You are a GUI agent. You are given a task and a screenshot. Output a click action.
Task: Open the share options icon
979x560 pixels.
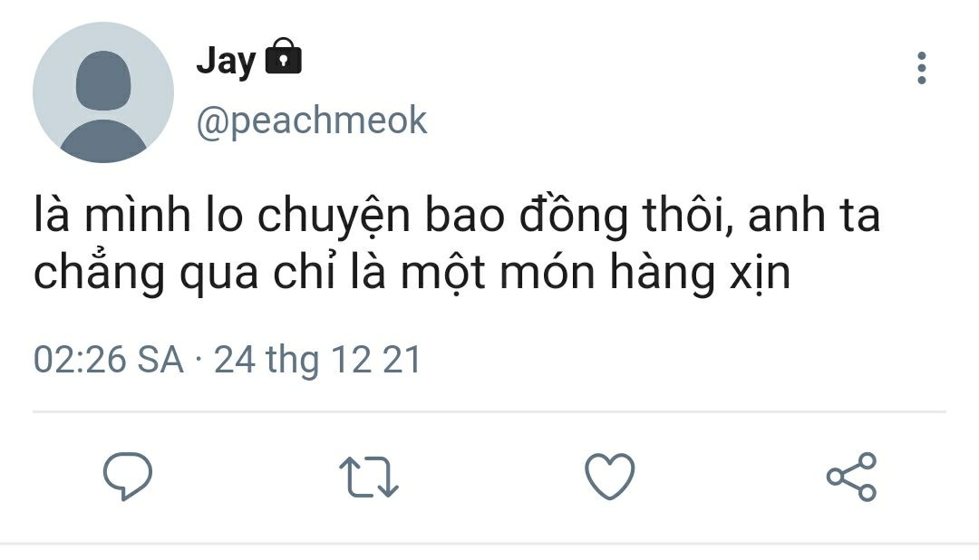(851, 477)
